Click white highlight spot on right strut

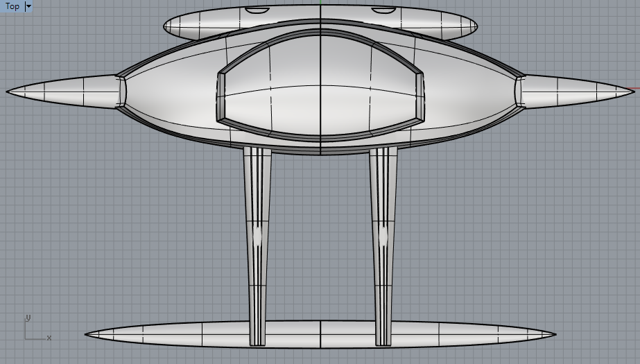pyautogui.click(x=383, y=237)
